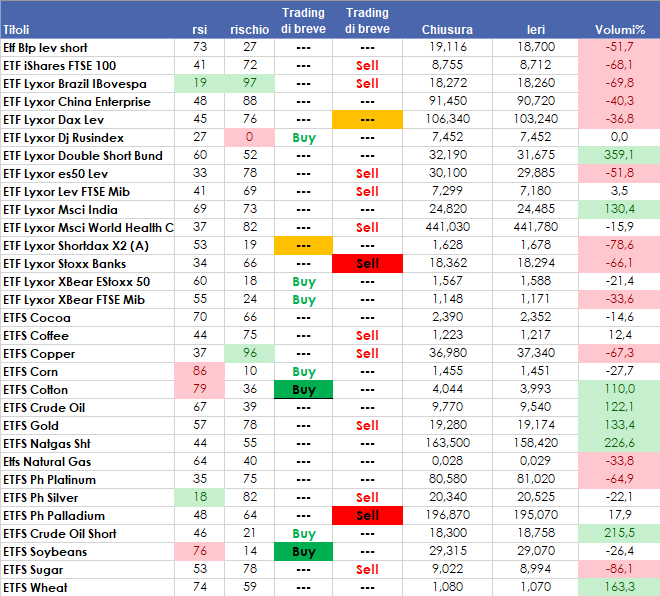The image size is (660, 596).
Task: Select the pink rsi 86 cell
Action: (x=200, y=371)
